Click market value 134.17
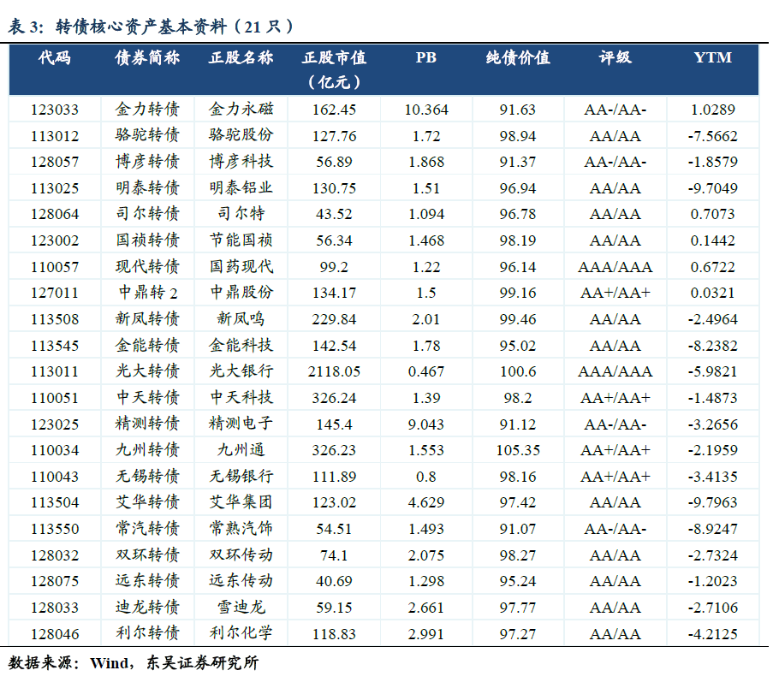The image size is (773, 700). click(x=334, y=293)
